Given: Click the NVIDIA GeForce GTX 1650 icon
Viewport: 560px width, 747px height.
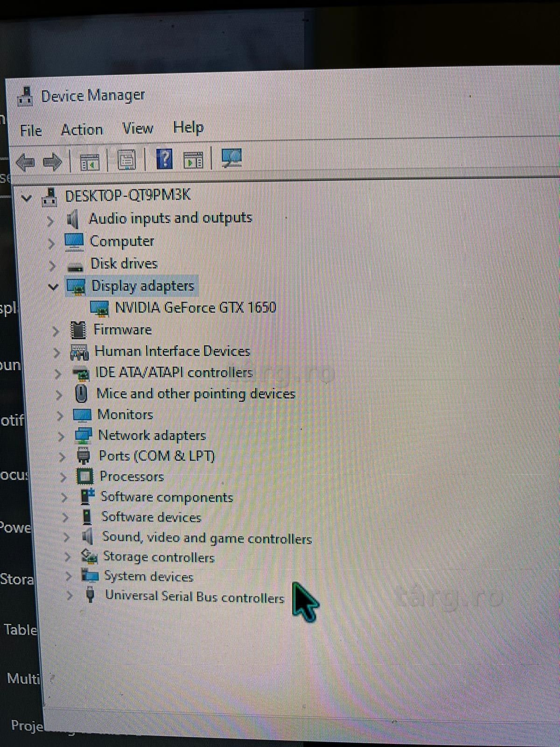Looking at the screenshot, I should [x=99, y=308].
